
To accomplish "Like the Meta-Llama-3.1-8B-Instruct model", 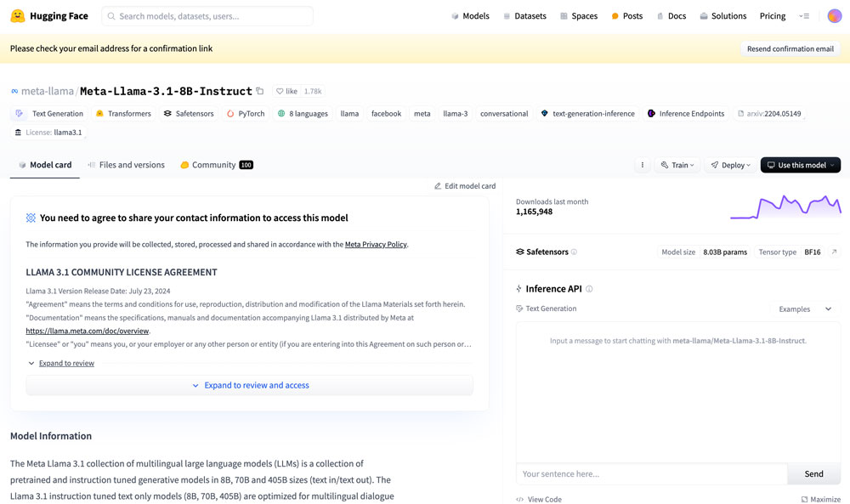I will click(286, 92).
